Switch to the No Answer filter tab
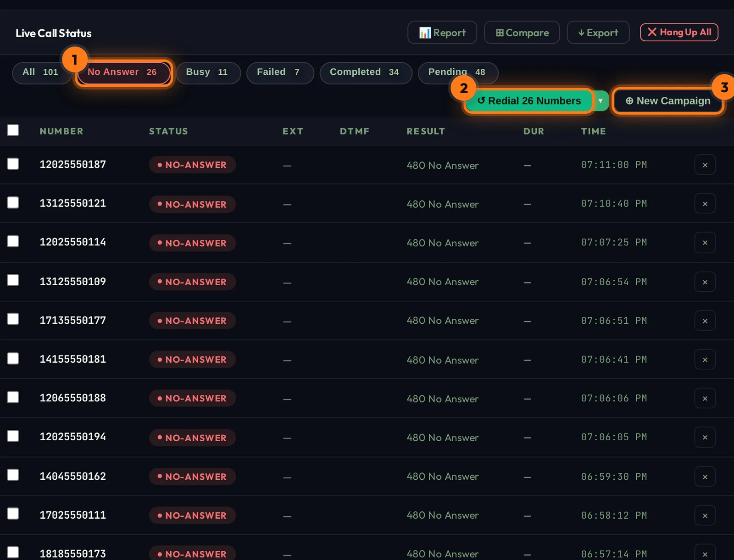This screenshot has height=560, width=734. [x=123, y=72]
